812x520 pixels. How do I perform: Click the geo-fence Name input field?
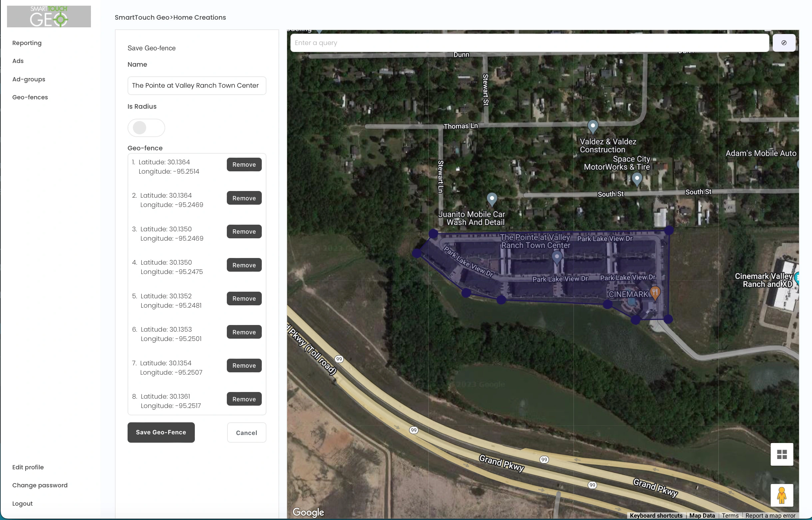point(197,86)
